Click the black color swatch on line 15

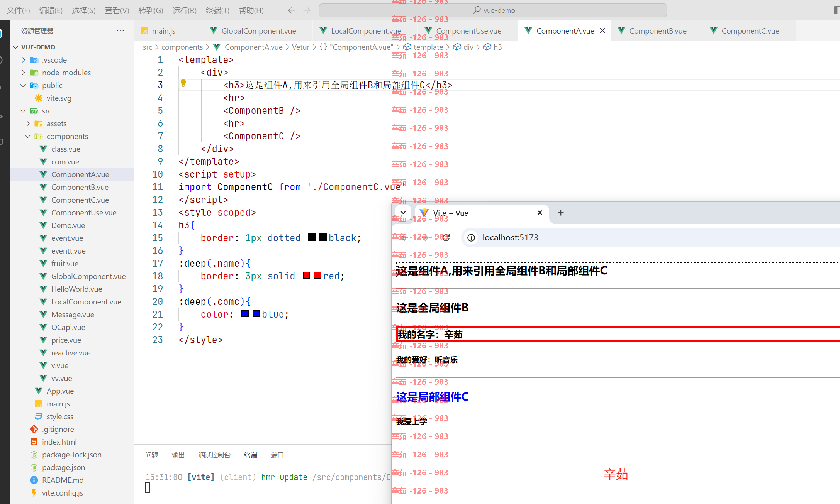(312, 237)
